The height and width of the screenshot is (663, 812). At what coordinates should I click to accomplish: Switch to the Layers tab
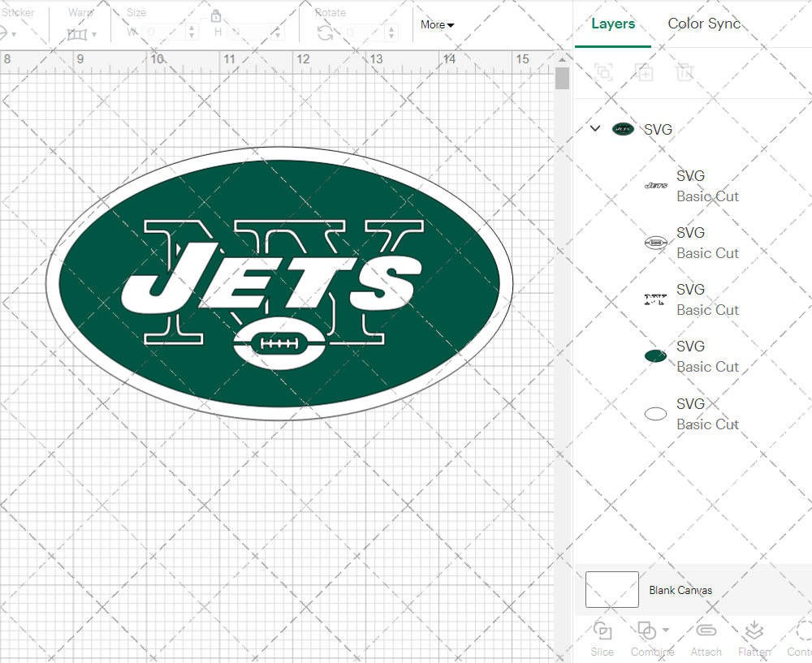tap(613, 24)
